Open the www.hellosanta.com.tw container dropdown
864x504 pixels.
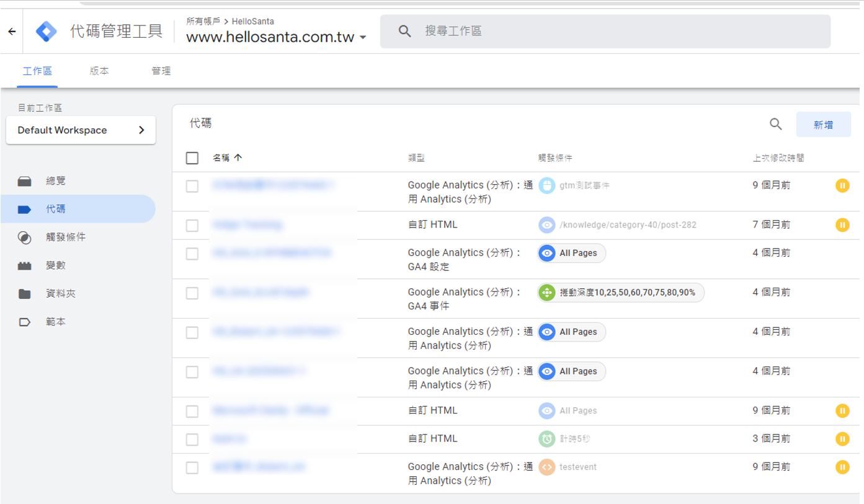(276, 37)
